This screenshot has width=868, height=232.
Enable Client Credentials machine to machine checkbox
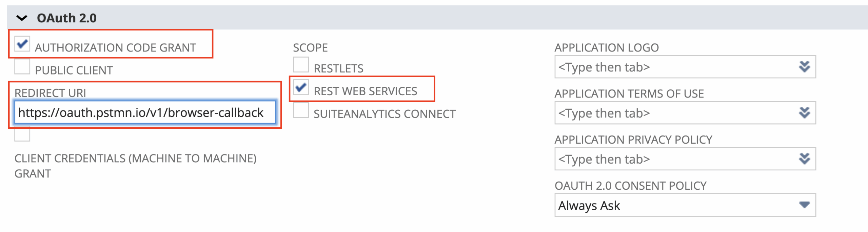coord(22,134)
